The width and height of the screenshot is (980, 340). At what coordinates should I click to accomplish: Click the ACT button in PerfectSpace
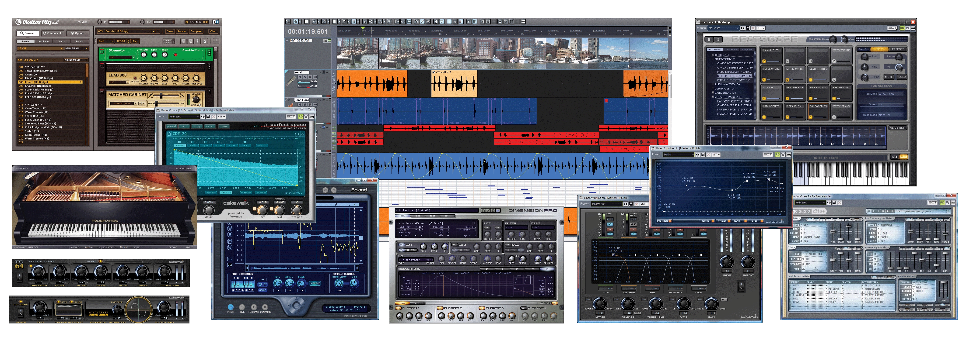coord(291,117)
